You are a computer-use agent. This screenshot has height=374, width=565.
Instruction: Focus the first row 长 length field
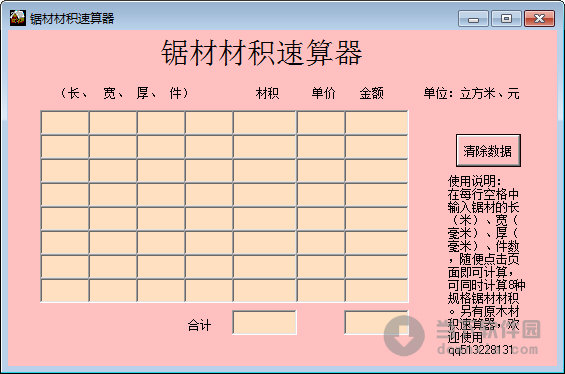[65, 123]
